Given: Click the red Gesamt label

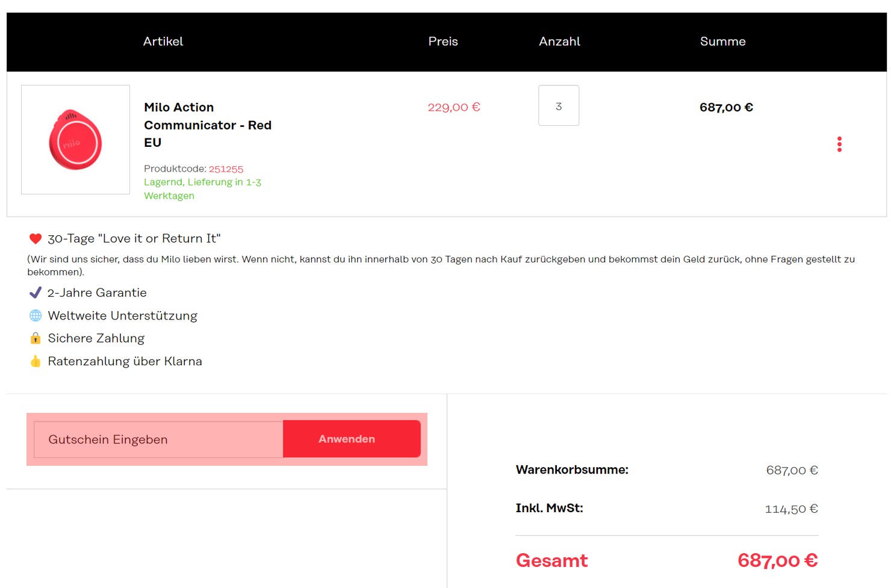Looking at the screenshot, I should (x=551, y=560).
